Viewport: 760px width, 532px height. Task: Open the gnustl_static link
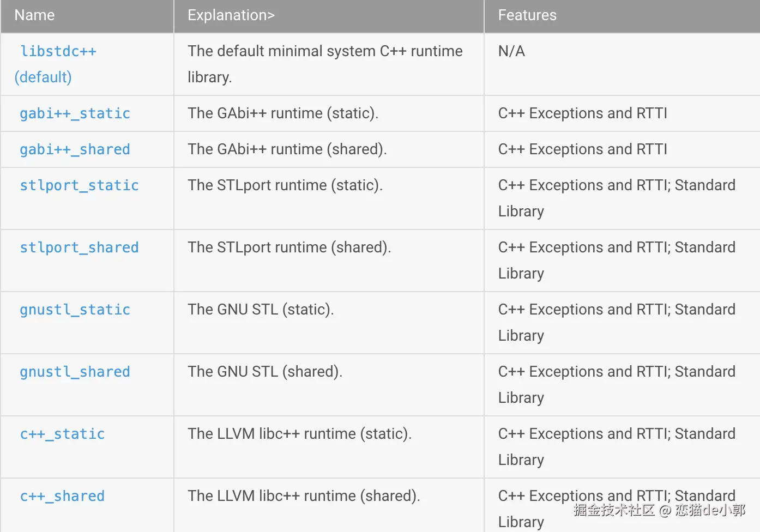tap(75, 310)
